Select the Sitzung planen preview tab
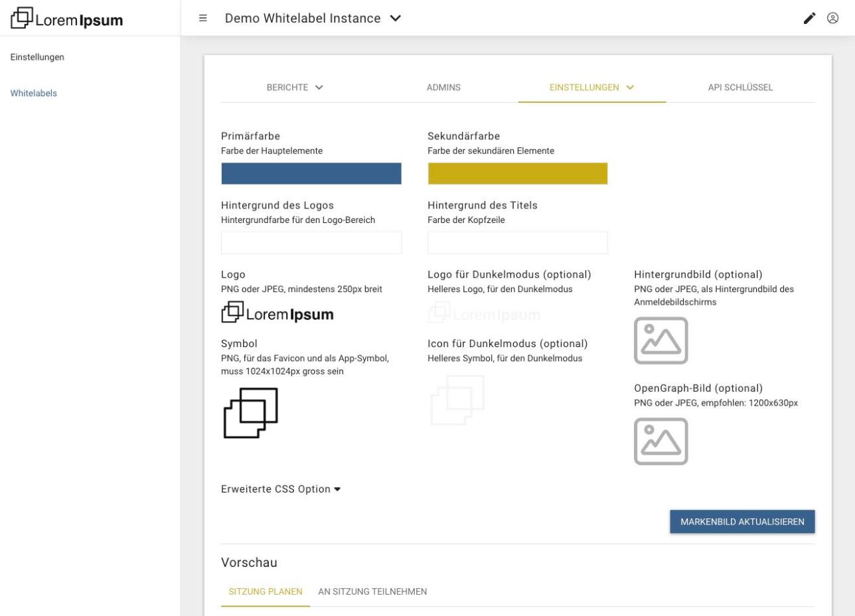The width and height of the screenshot is (855, 616). 266,591
